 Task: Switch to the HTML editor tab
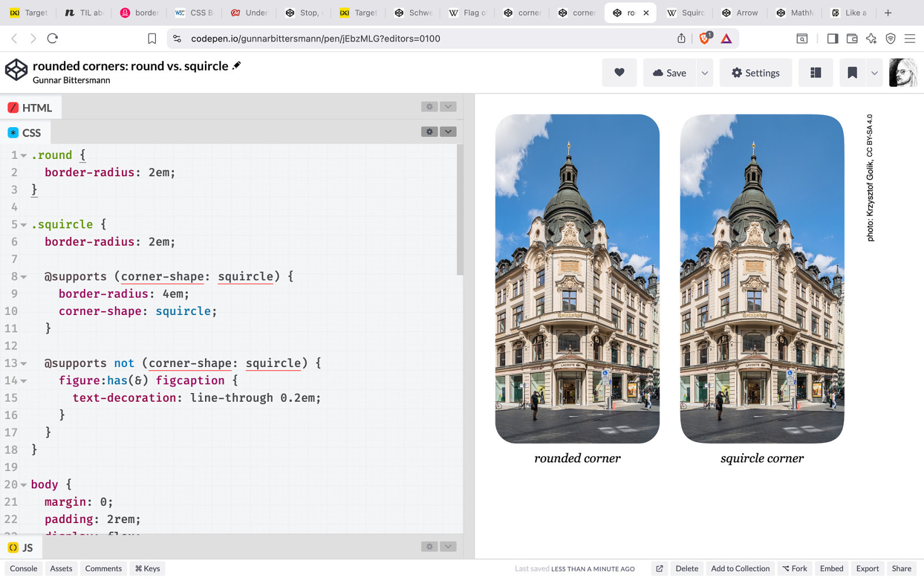(x=31, y=108)
